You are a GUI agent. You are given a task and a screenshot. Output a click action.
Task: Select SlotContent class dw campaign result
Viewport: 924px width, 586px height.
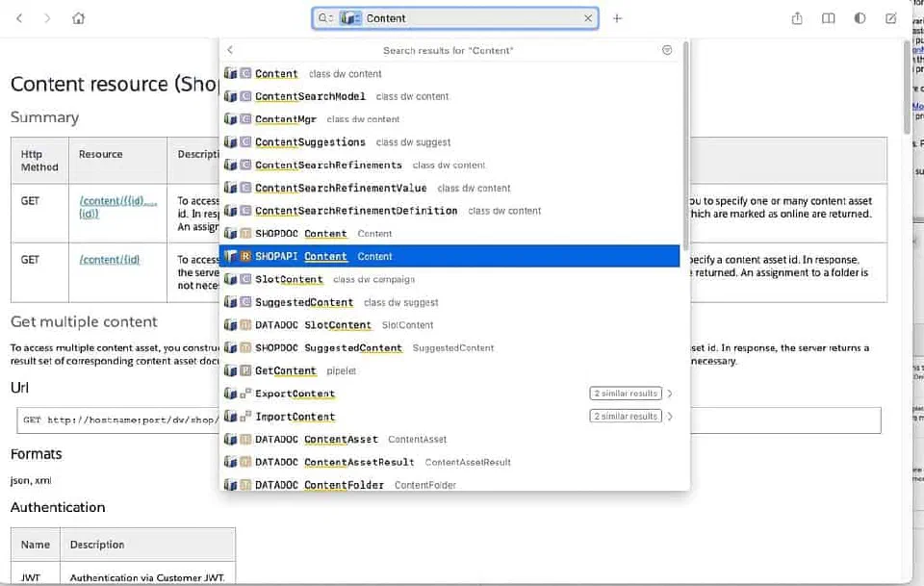[x=449, y=279]
